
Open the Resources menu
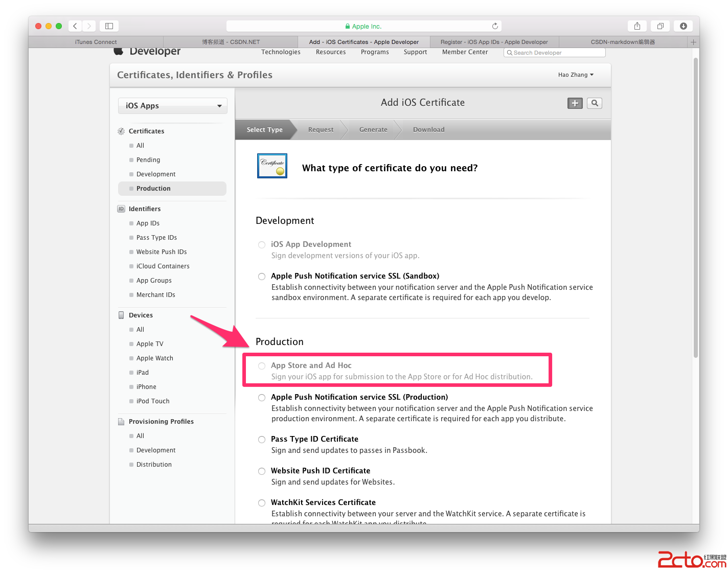(331, 52)
